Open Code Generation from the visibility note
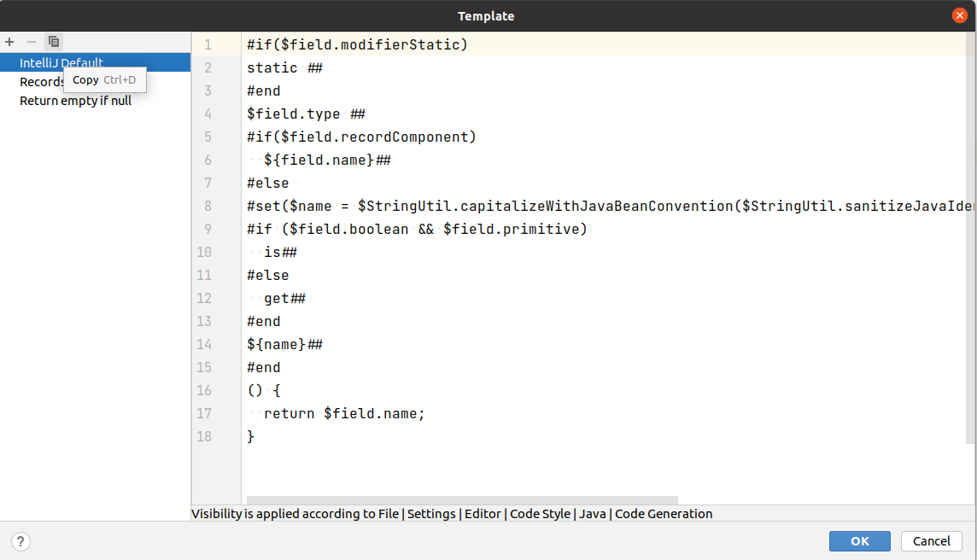Image resolution: width=977 pixels, height=560 pixels. coord(664,513)
